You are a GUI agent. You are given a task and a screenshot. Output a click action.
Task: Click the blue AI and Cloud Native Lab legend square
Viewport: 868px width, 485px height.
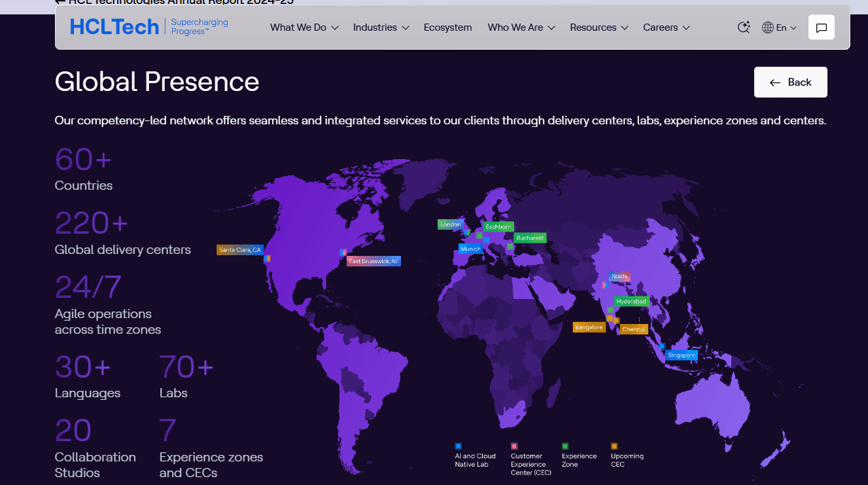tap(459, 446)
